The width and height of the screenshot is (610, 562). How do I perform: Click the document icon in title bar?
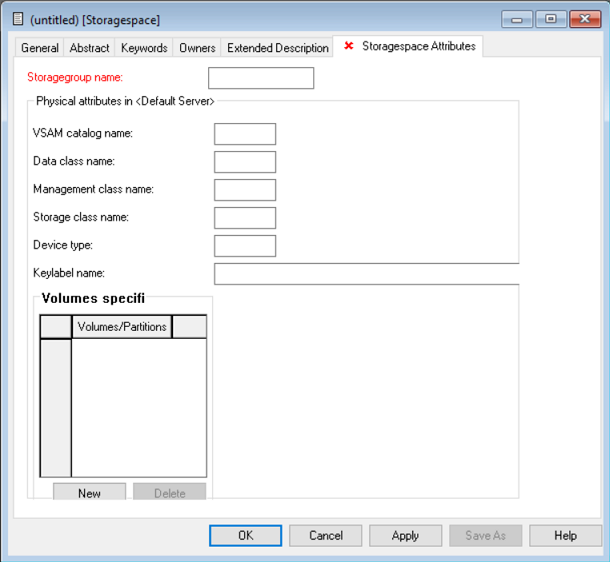(17, 19)
